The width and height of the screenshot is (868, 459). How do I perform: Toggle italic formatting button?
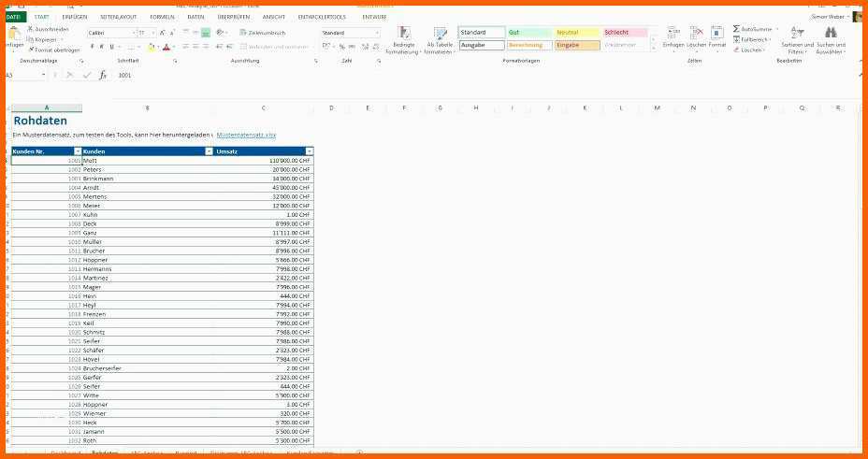[101, 46]
